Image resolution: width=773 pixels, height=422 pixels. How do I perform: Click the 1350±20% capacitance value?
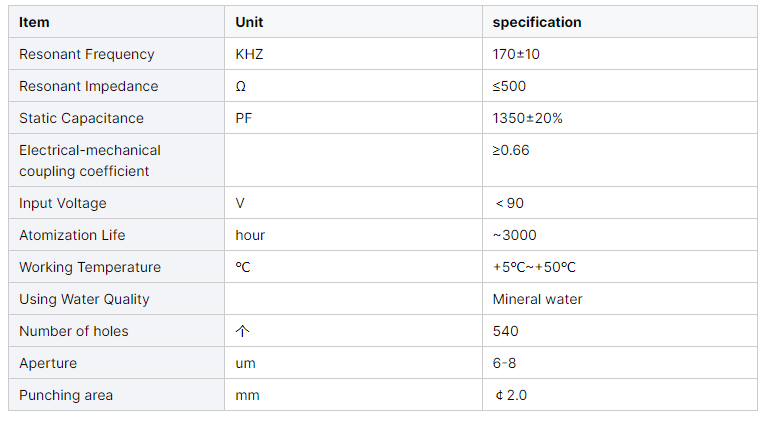tap(527, 118)
